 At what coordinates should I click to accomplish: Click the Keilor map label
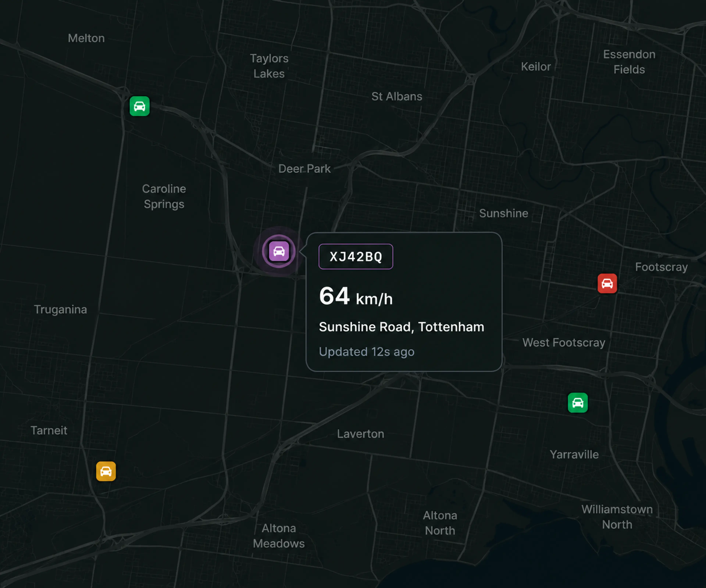coord(536,67)
